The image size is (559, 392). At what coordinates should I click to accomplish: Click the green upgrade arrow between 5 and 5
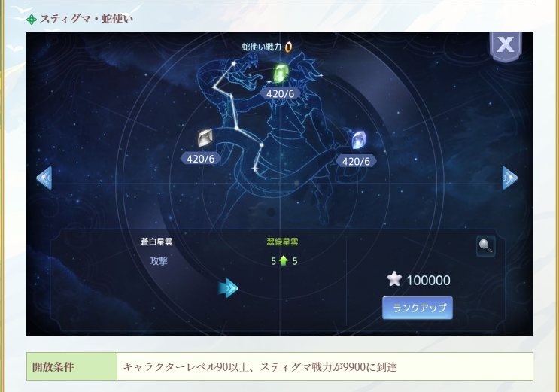tap(284, 261)
